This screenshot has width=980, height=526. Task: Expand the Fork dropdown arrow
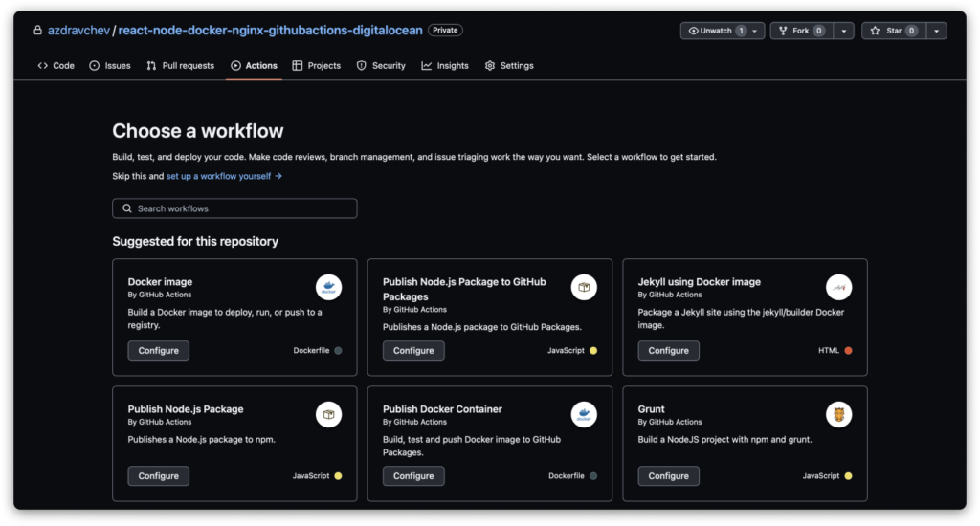(x=844, y=31)
